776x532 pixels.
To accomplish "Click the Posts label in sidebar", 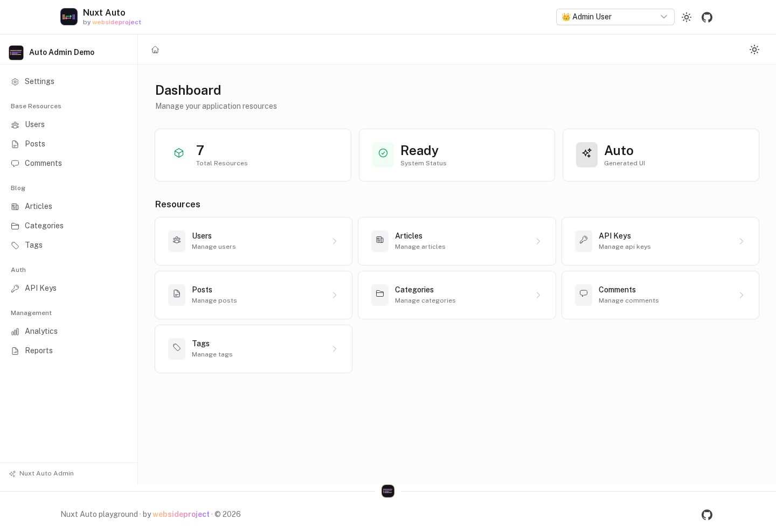I will [35, 144].
